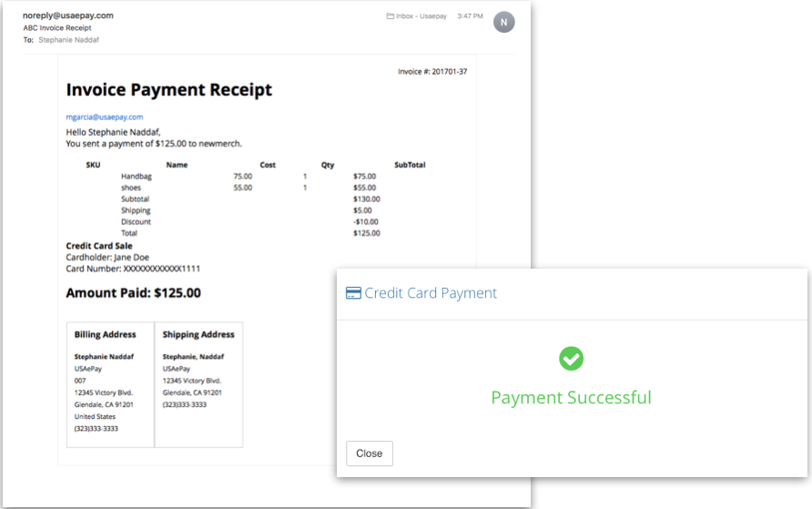Click the credit card icon in dialog title
Image resolution: width=812 pixels, height=509 pixels.
pos(353,293)
